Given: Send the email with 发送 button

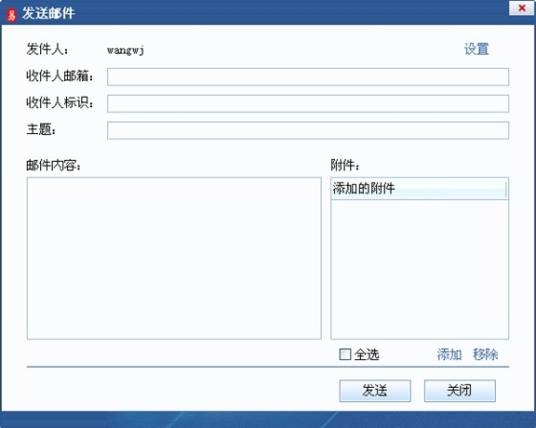Looking at the screenshot, I should (375, 390).
